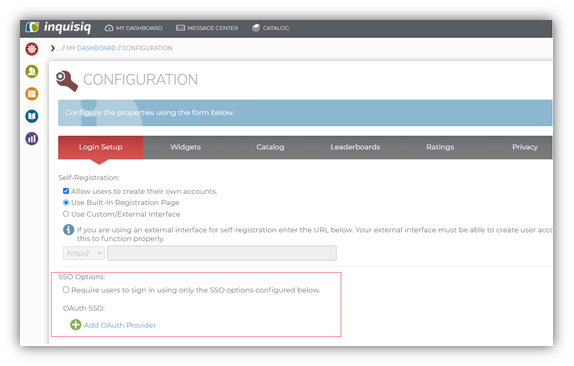Click the Configuration wrench icon
Viewport: 574px width, 366px height.
point(67,81)
